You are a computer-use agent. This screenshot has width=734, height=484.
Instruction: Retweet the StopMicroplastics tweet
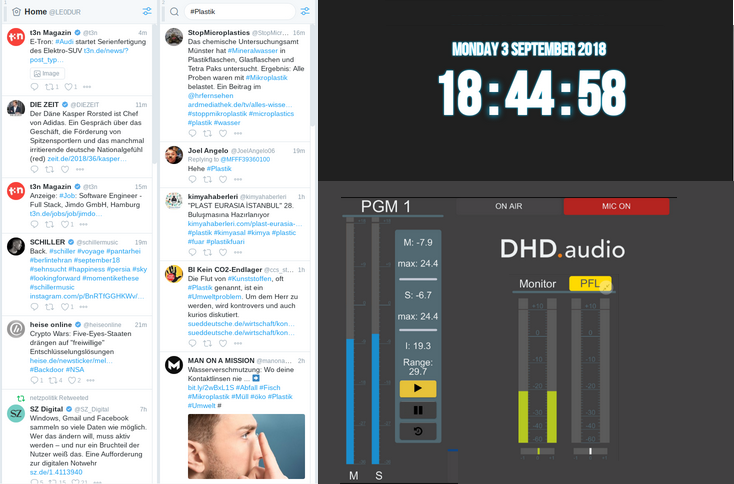pyautogui.click(x=207, y=133)
